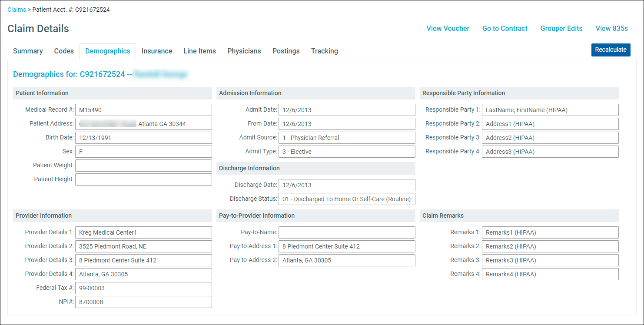Switch to the Postings tab
This screenshot has width=644, height=325.
(286, 51)
